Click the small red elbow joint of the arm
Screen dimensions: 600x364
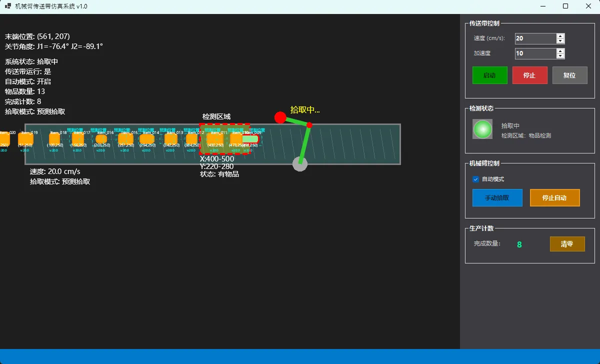(309, 125)
